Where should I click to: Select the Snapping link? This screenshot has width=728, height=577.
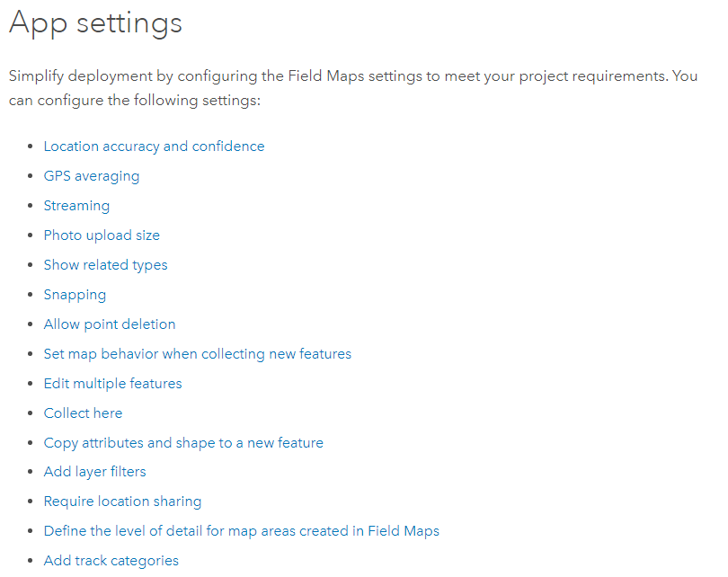(x=75, y=295)
